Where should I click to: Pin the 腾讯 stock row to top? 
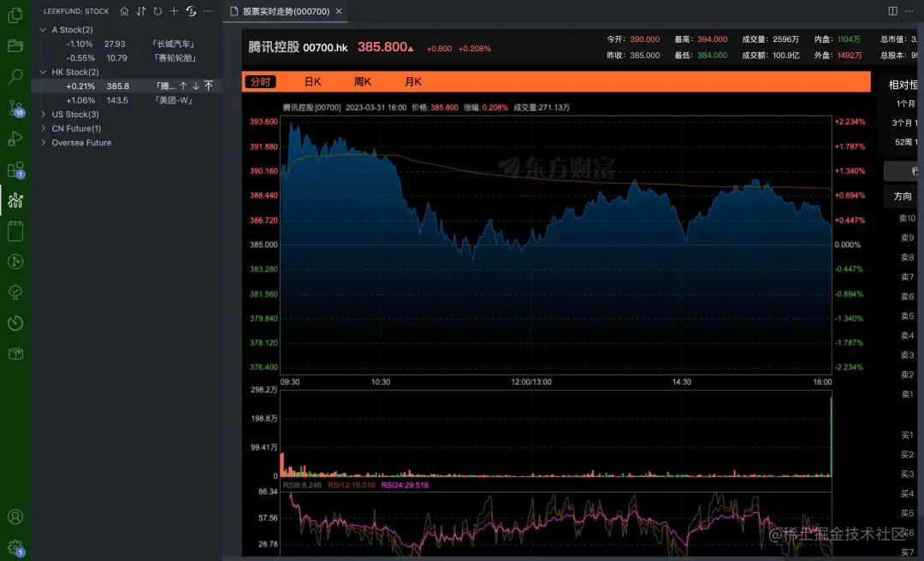click(209, 86)
